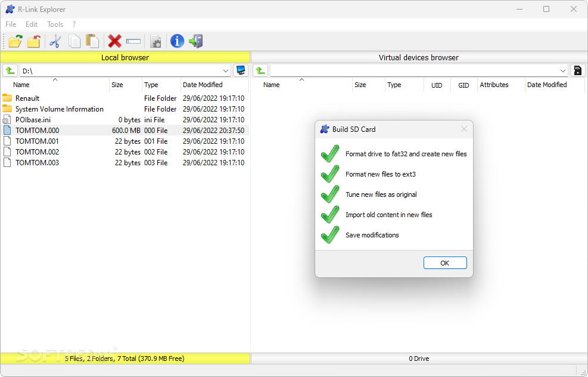Go up one level in Virtual devices browser
588x377 pixels.
click(260, 70)
